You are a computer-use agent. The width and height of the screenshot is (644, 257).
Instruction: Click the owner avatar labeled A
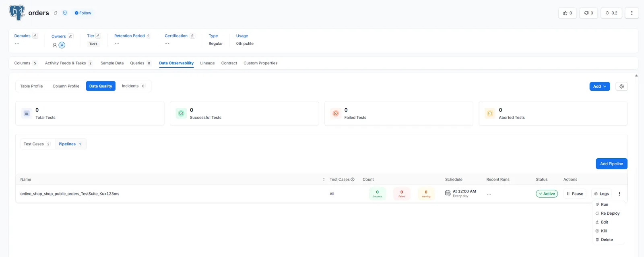coord(62,45)
